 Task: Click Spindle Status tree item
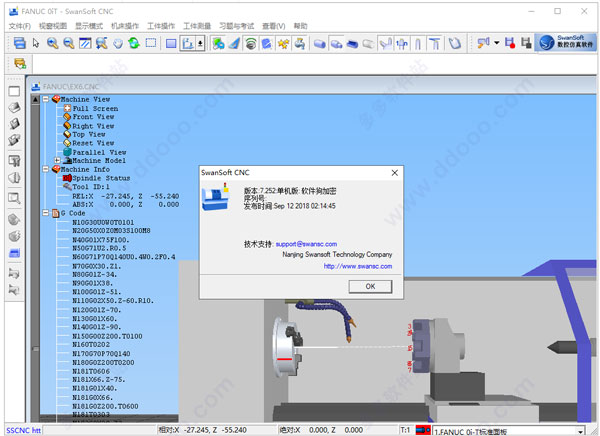(101, 178)
